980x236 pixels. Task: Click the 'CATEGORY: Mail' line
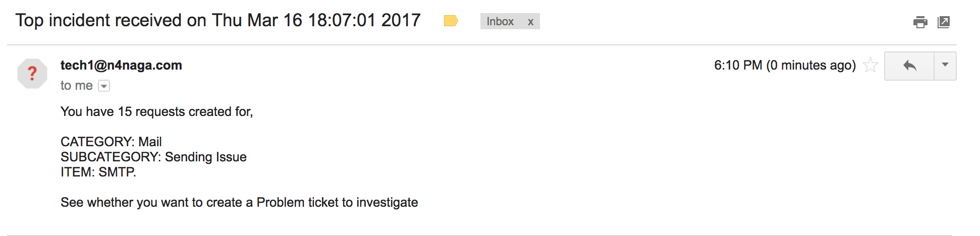pos(111,142)
